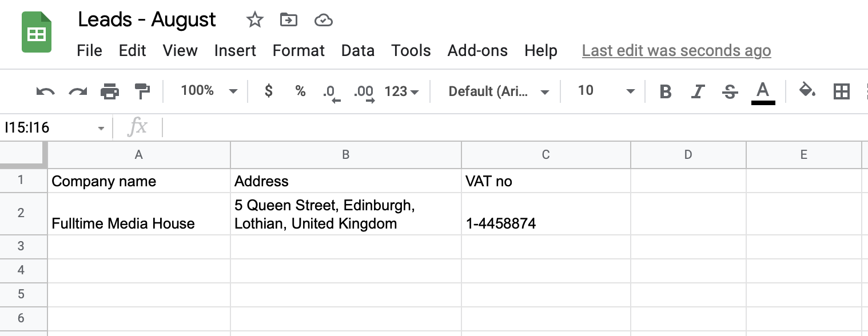The image size is (868, 336).
Task: Open the Last edit was seconds ago link
Action: click(x=676, y=50)
